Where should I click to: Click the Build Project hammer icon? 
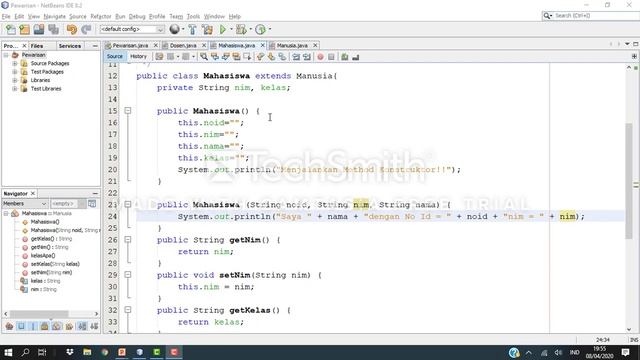click(x=192, y=29)
